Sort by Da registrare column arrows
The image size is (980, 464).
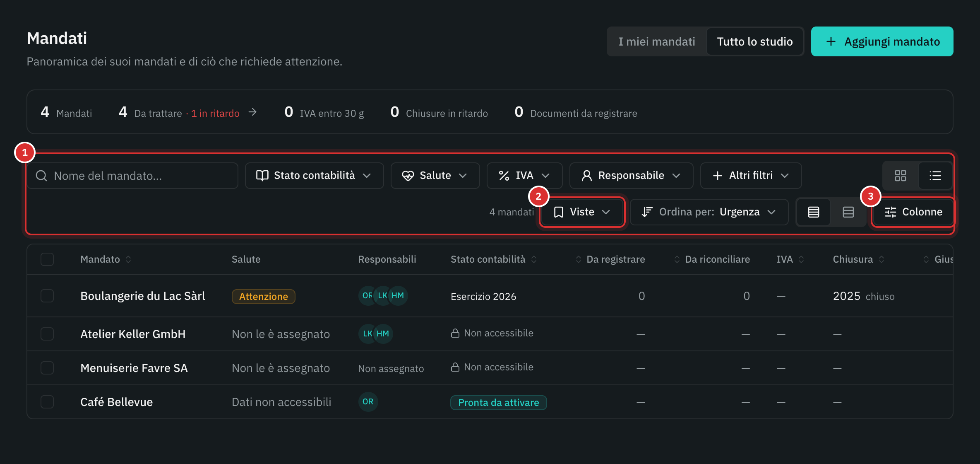click(x=579, y=259)
